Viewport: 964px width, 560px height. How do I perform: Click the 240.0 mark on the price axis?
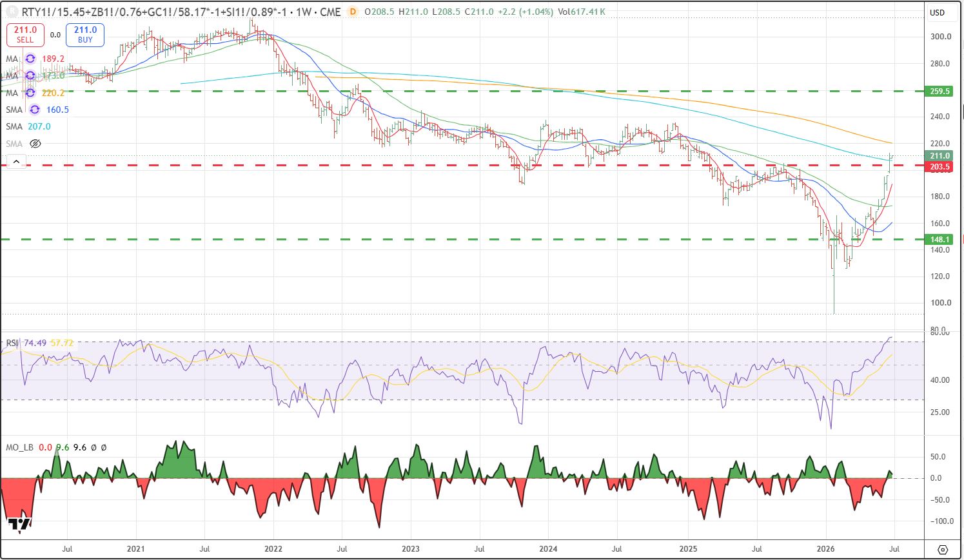[941, 117]
